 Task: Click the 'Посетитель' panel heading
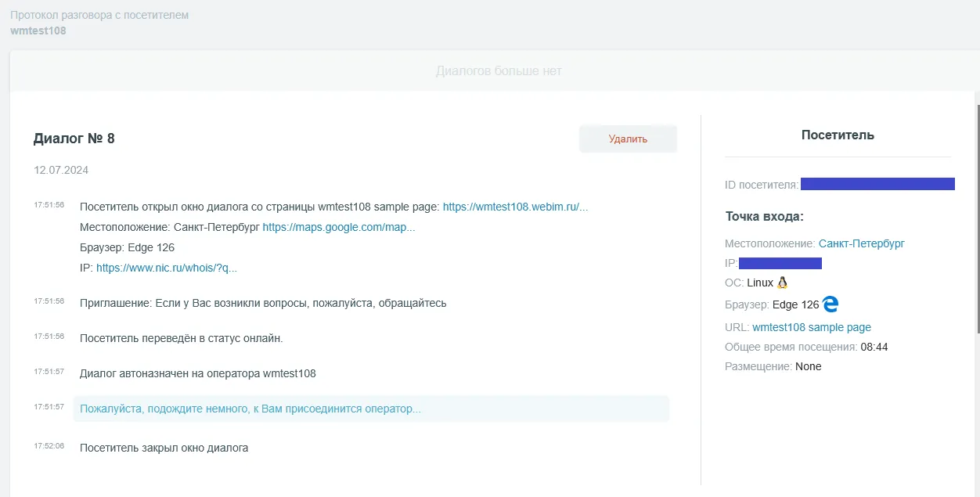838,135
